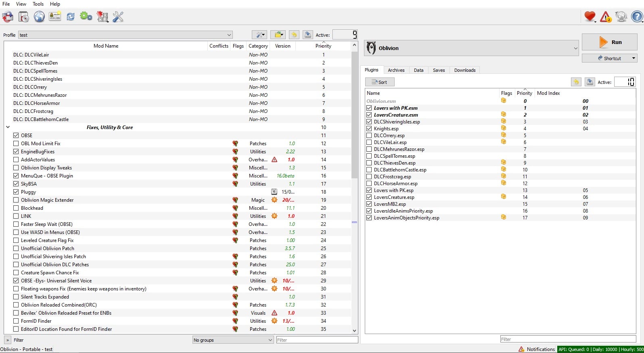Select the Oblivion Reloaded Combined(ORC) row
Viewport: 644px width, 353px height.
coord(178,305)
